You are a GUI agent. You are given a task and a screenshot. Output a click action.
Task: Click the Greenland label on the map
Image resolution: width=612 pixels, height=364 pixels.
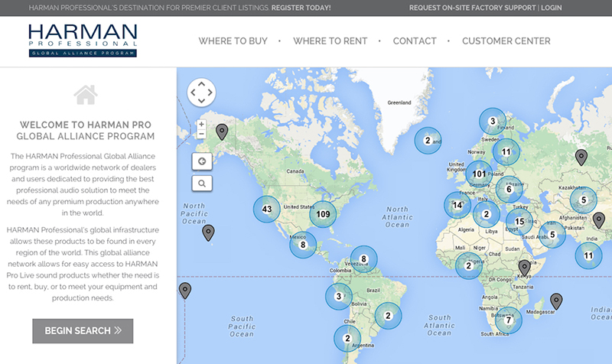399,102
